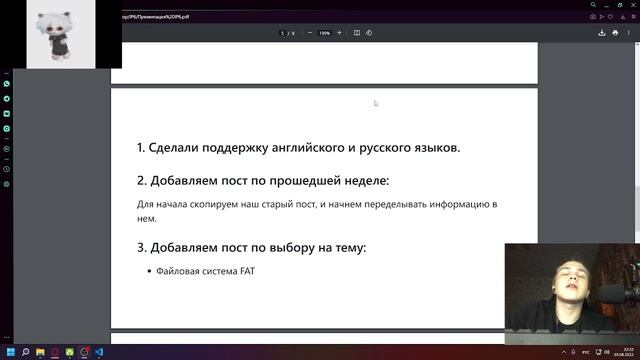Rotate the PDF document

click(x=369, y=33)
